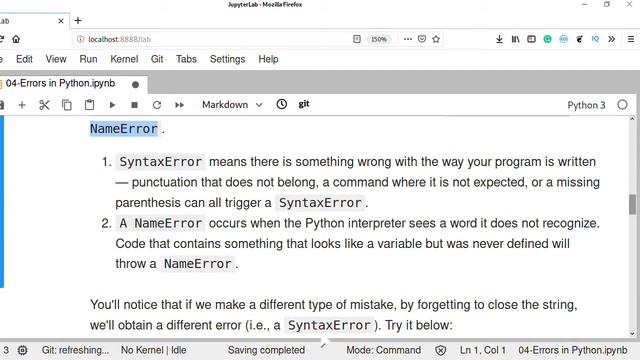The height and width of the screenshot is (360, 640).
Task: Bookmark this page with star icon
Action: (436, 39)
